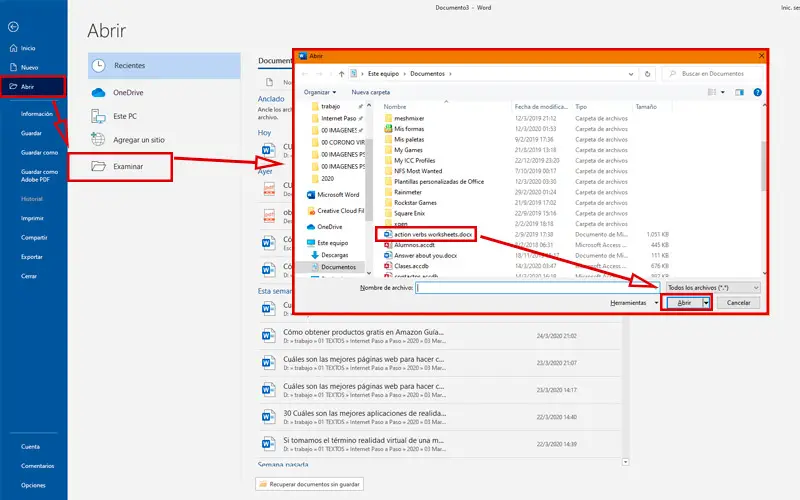
Task: Open Comentarios in Word sidebar
Action: pos(37,466)
